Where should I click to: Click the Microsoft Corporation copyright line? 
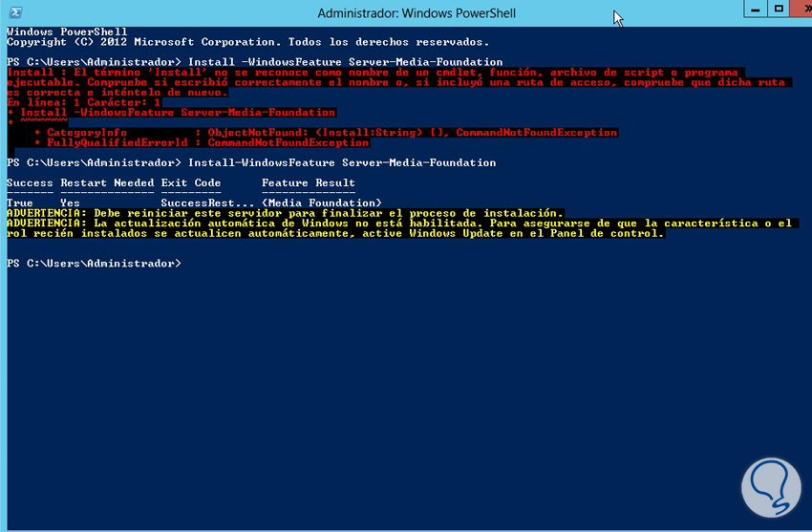pos(247,42)
